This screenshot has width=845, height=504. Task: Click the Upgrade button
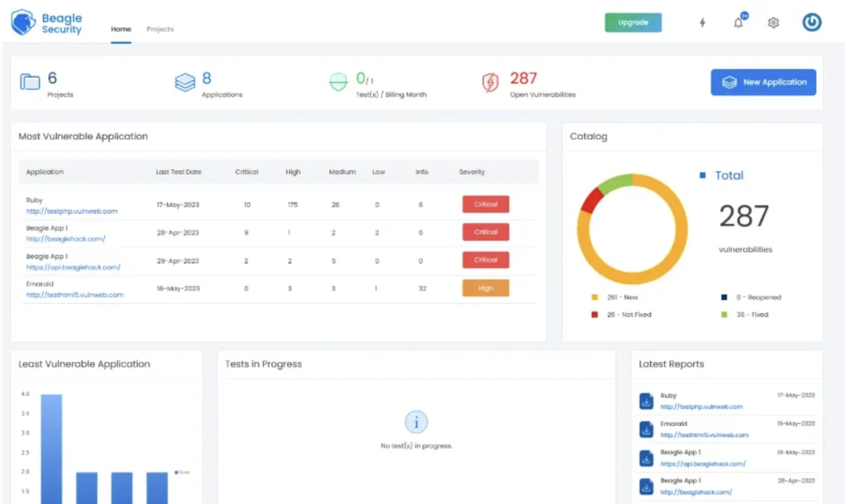pos(633,22)
